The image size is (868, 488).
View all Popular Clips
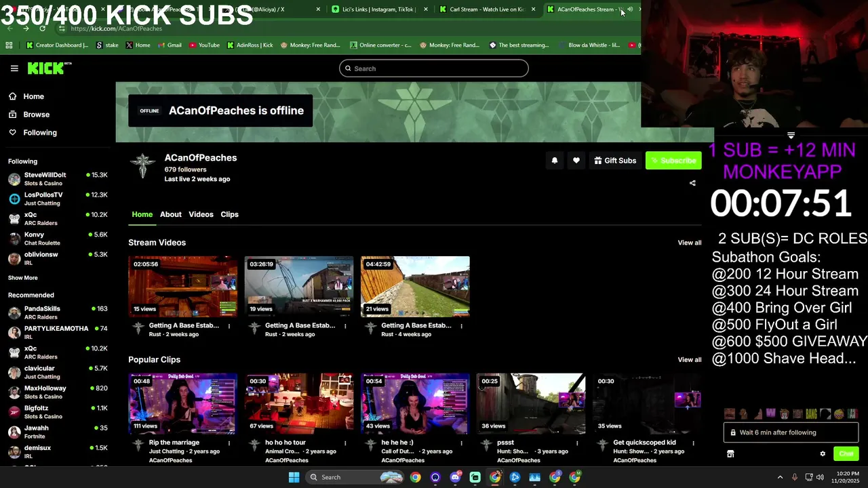(690, 360)
